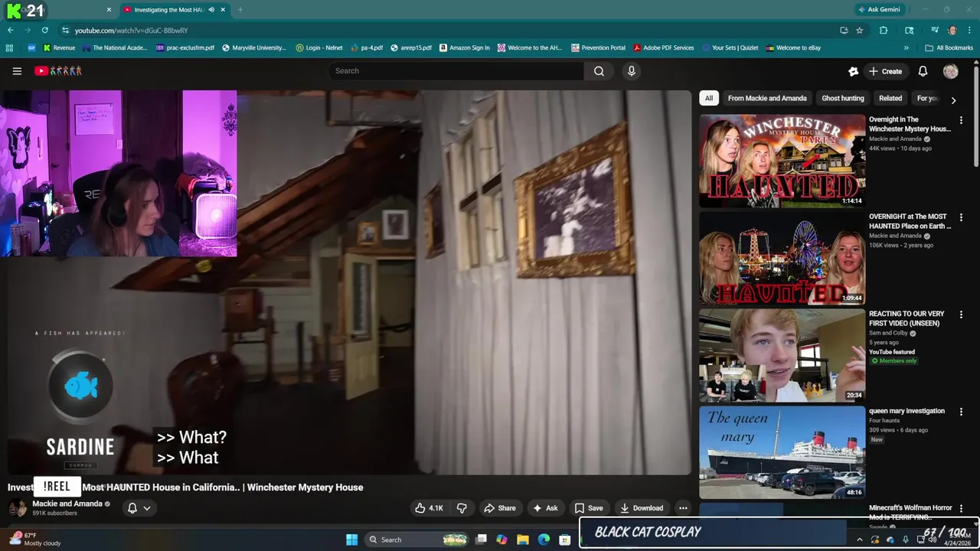Reload the page with refresh icon
The width and height of the screenshot is (980, 551).
44,30
